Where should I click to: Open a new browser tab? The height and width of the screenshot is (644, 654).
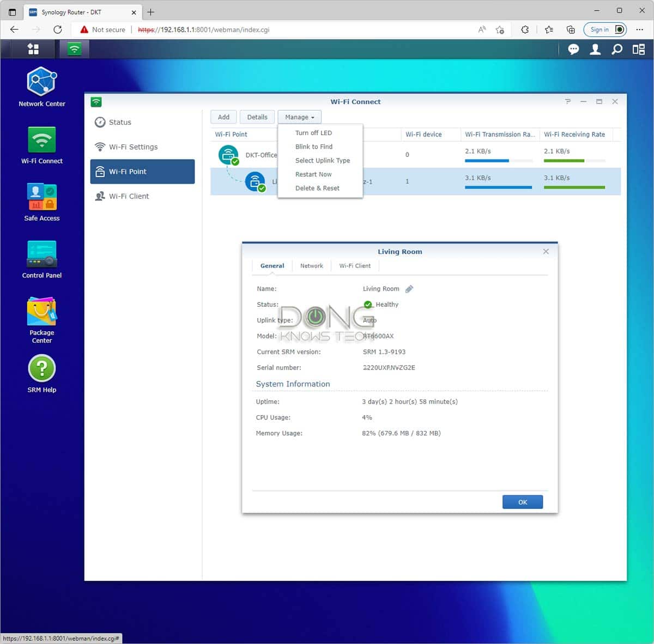pyautogui.click(x=151, y=11)
